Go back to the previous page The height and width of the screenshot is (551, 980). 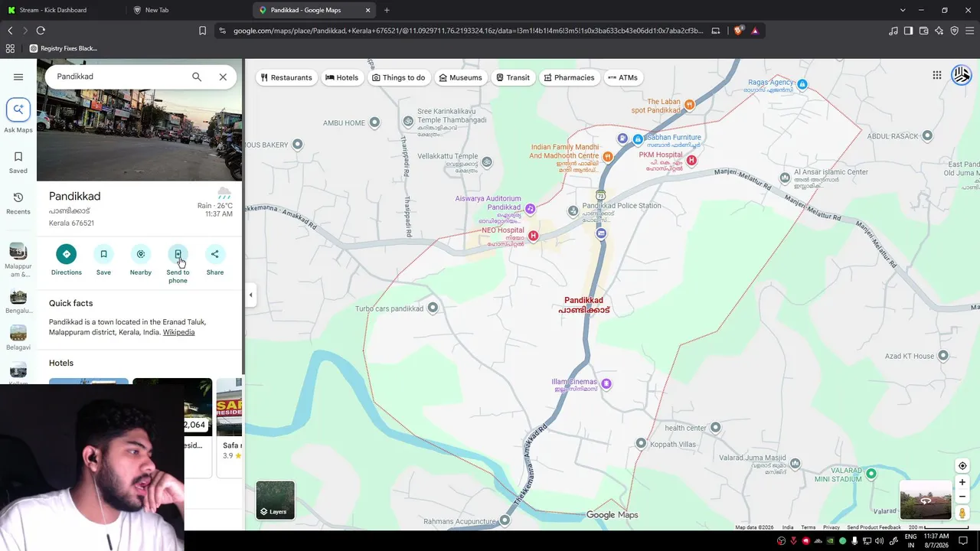[10, 31]
